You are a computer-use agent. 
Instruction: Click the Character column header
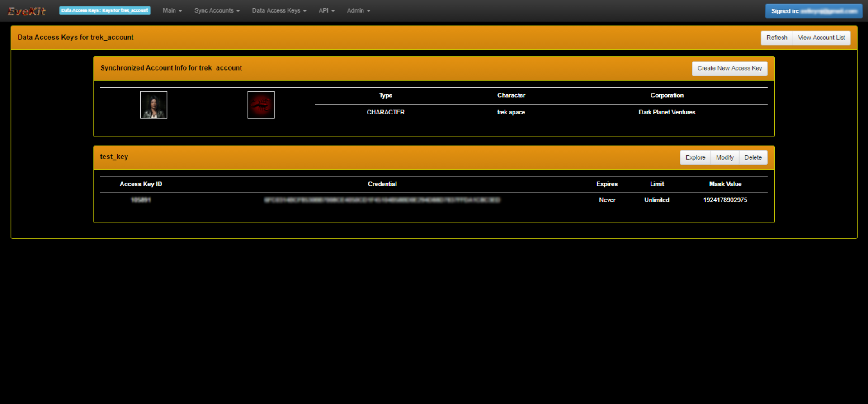tap(511, 95)
